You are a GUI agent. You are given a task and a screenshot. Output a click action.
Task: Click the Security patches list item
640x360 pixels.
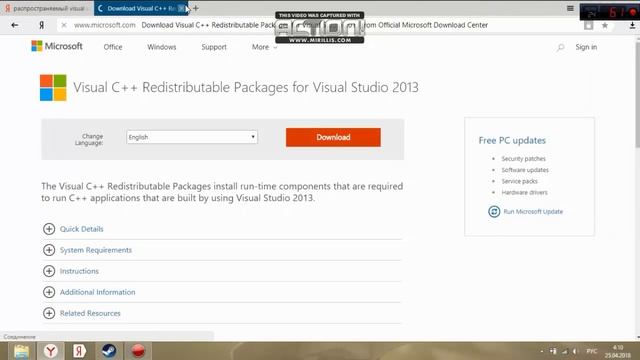[523, 159]
